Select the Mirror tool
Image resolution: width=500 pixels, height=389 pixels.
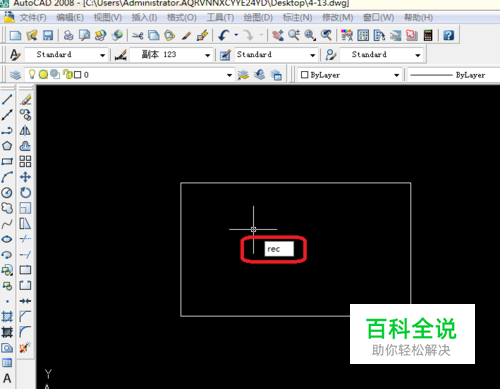tap(25, 131)
